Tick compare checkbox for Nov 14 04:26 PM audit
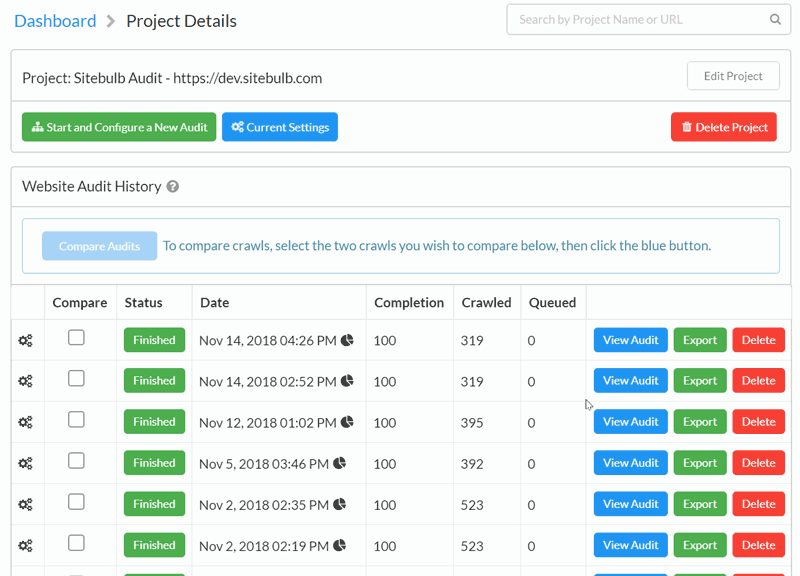The image size is (800, 576). (76, 338)
